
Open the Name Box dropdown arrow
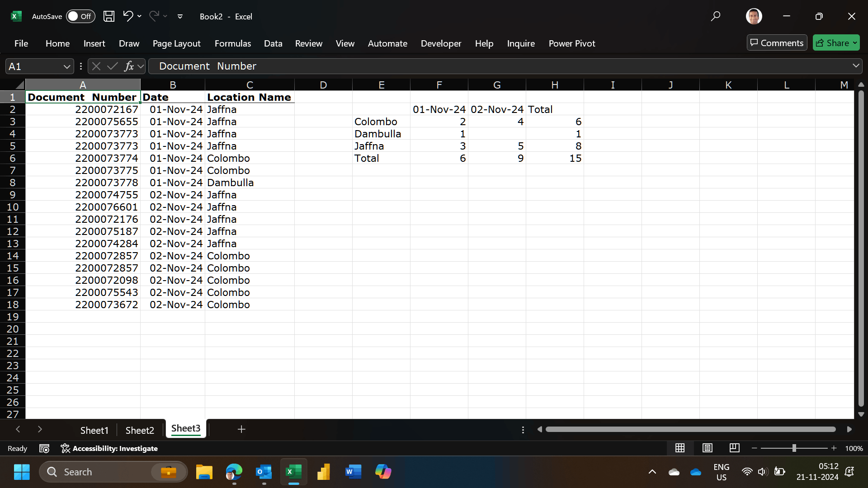pos(67,66)
